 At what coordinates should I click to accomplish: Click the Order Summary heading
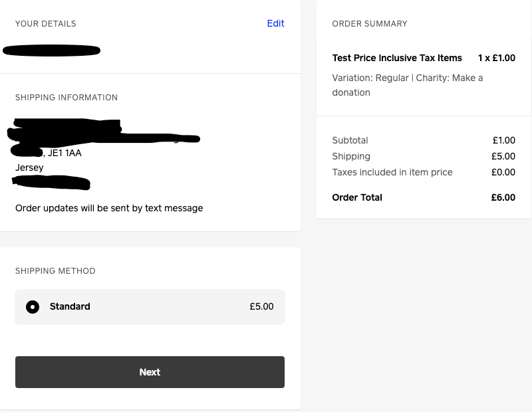tap(370, 24)
